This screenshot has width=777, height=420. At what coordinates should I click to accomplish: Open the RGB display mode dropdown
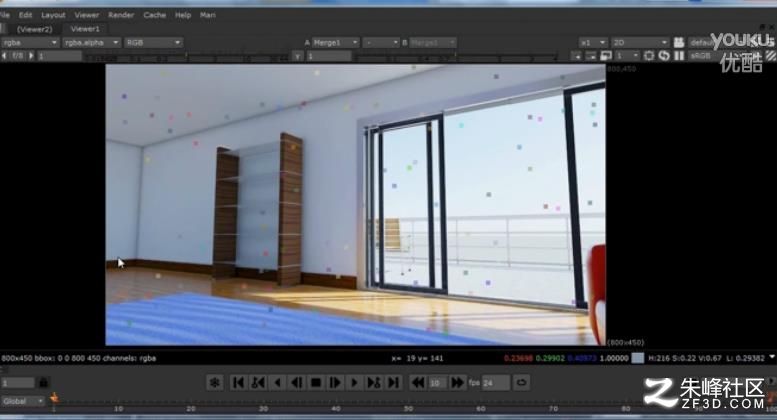(153, 43)
